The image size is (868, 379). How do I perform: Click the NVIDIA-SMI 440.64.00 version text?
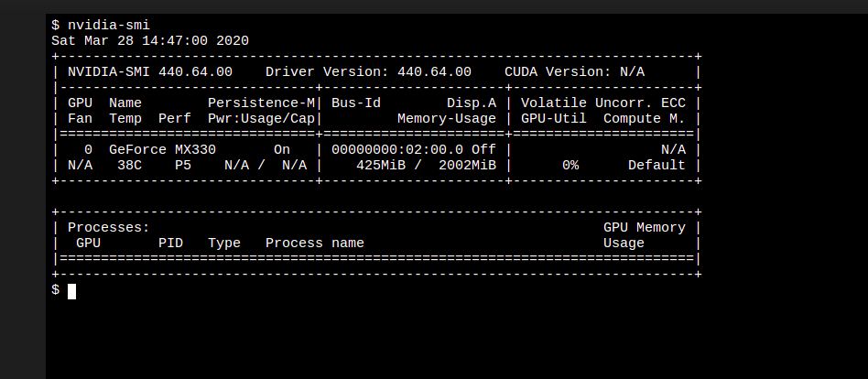[x=150, y=71]
